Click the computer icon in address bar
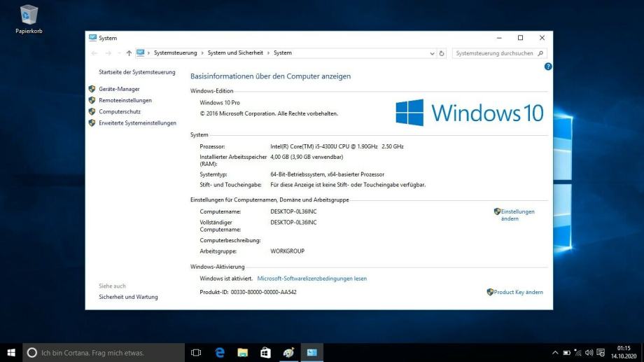644x362 pixels. click(x=141, y=53)
